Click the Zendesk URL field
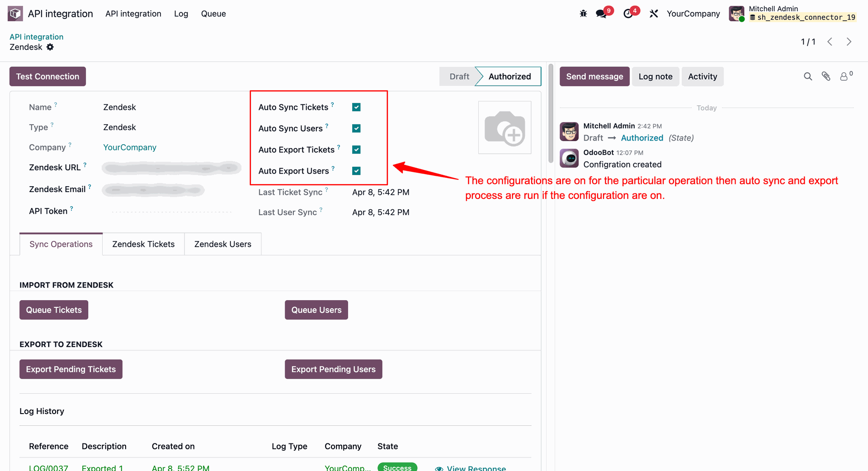Image resolution: width=868 pixels, height=471 pixels. coord(171,168)
